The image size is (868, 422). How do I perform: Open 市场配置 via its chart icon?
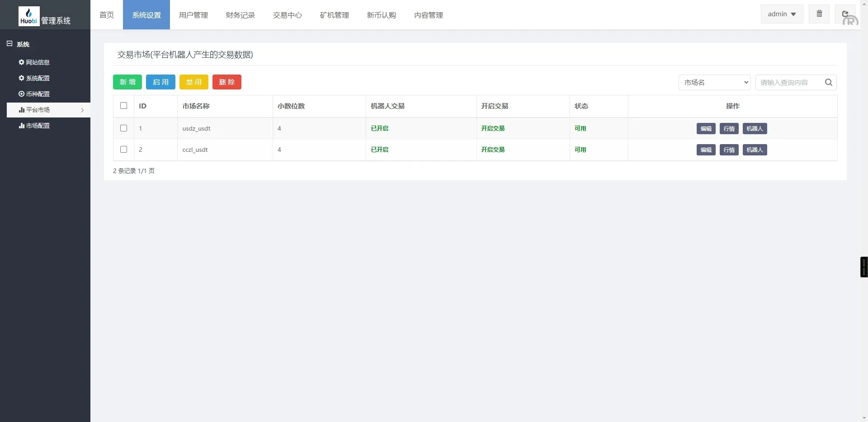click(21, 125)
